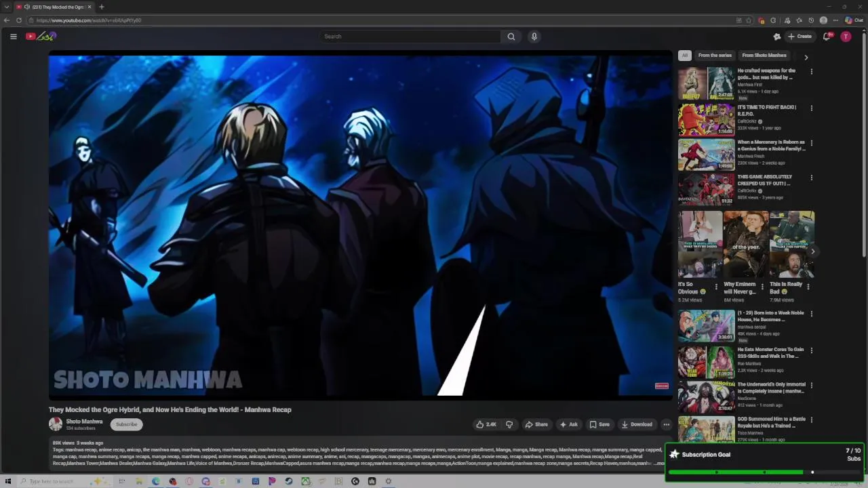The image size is (868, 488).
Task: Dislike the video with thumbs-down
Action: (x=509, y=424)
